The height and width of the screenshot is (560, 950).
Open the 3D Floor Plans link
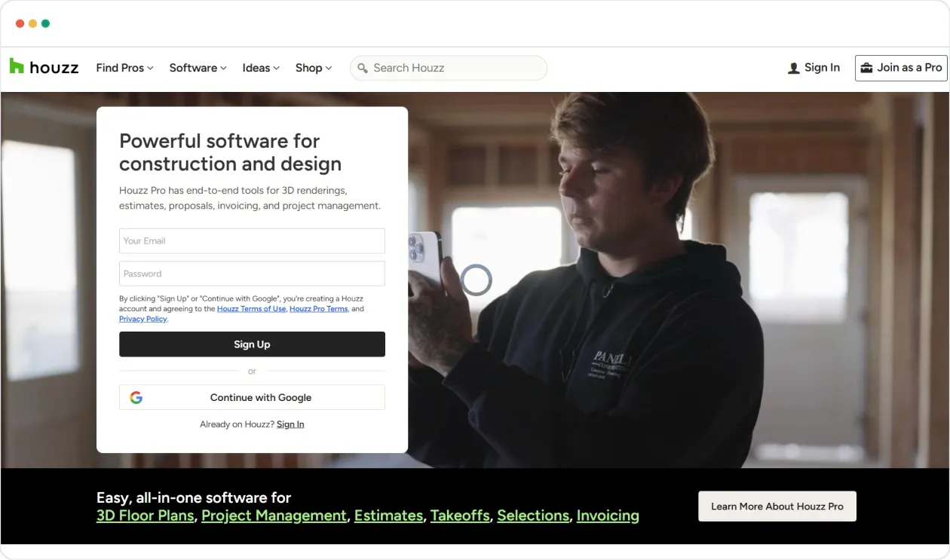point(146,516)
